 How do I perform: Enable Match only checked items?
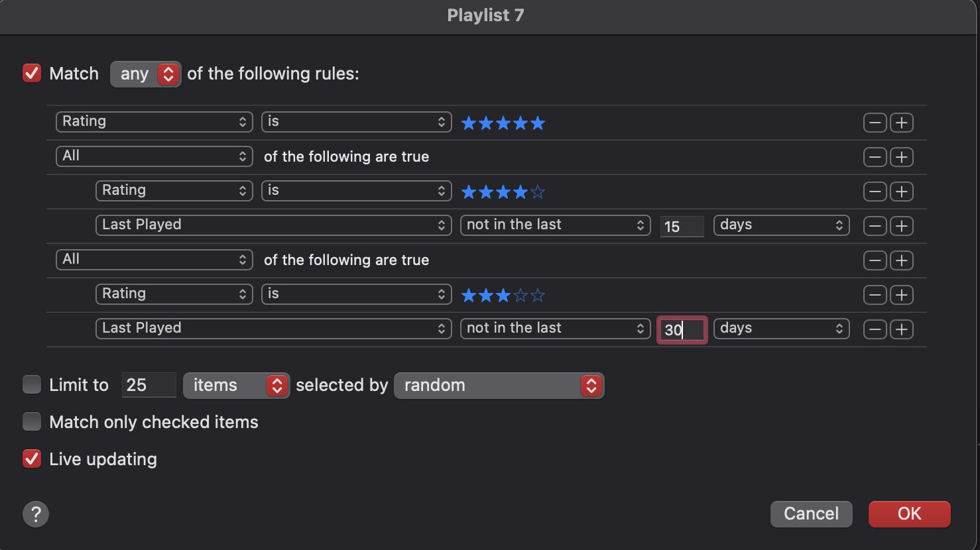click(32, 422)
